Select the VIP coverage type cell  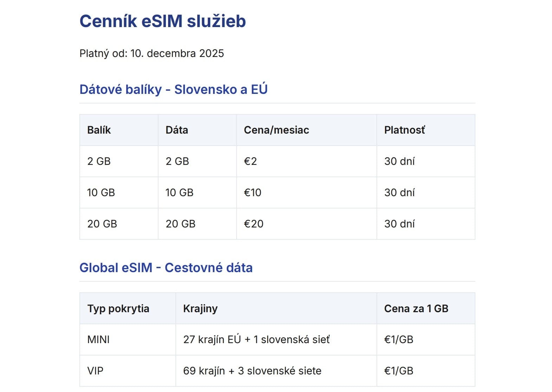coord(95,371)
